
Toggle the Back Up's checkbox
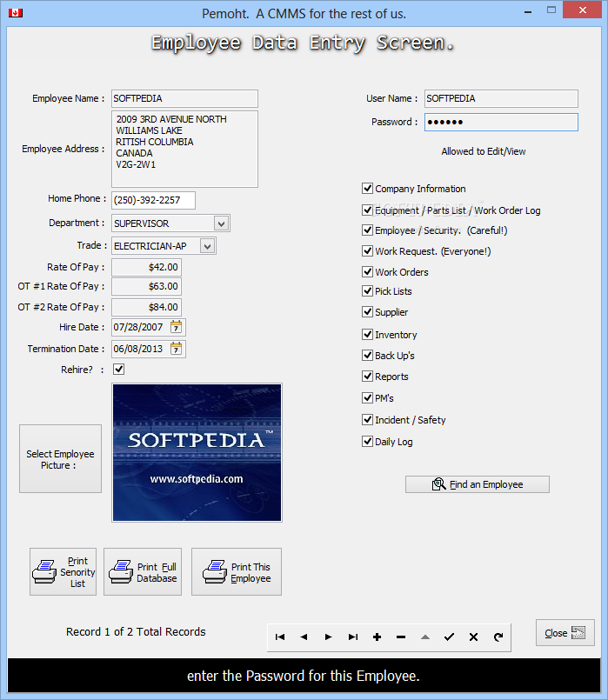click(367, 356)
